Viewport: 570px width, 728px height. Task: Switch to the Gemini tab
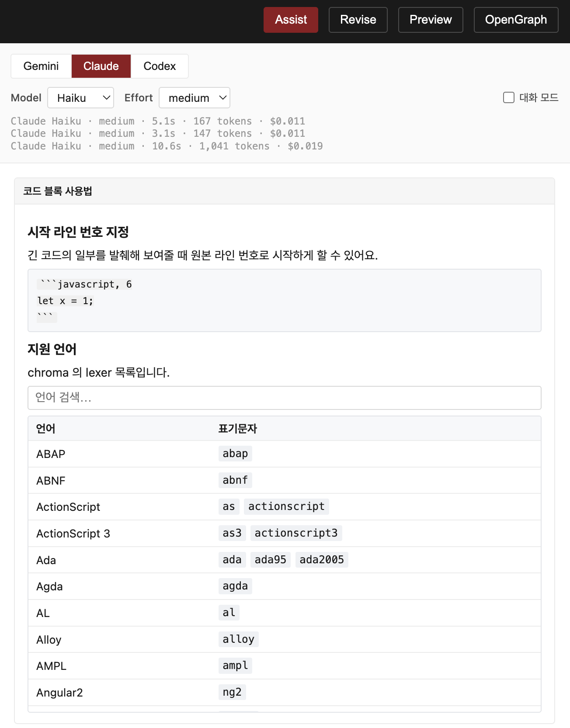tap(41, 66)
